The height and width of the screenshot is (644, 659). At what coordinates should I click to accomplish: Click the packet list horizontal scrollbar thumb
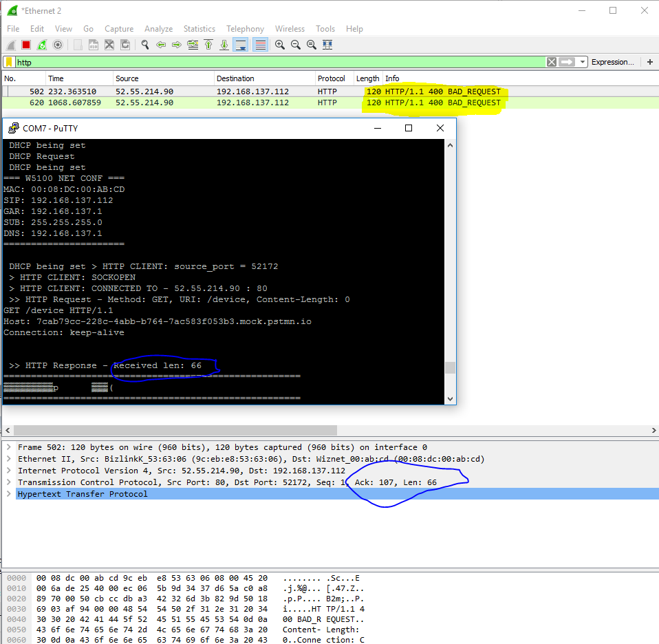pyautogui.click(x=175, y=431)
